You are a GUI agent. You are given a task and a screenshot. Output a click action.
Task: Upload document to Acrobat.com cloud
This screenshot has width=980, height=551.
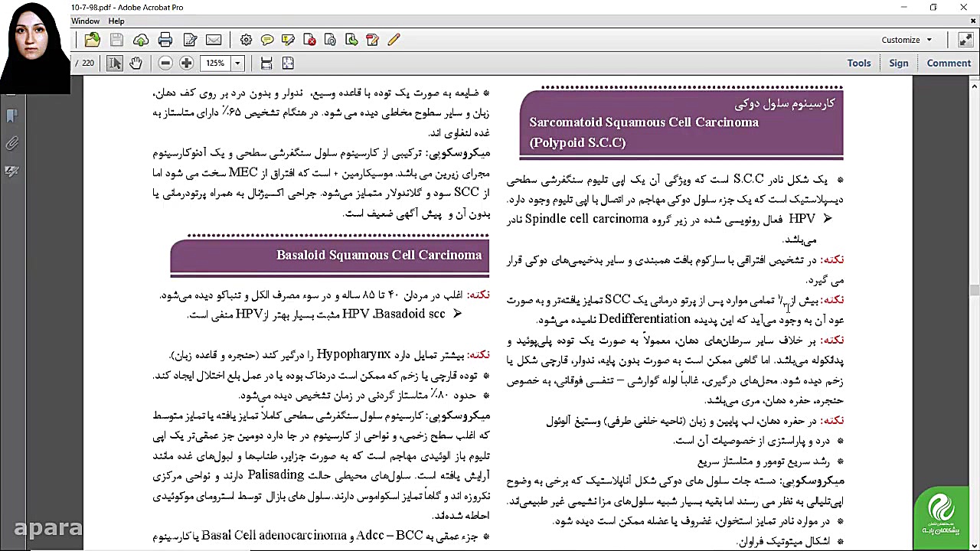pyautogui.click(x=141, y=40)
